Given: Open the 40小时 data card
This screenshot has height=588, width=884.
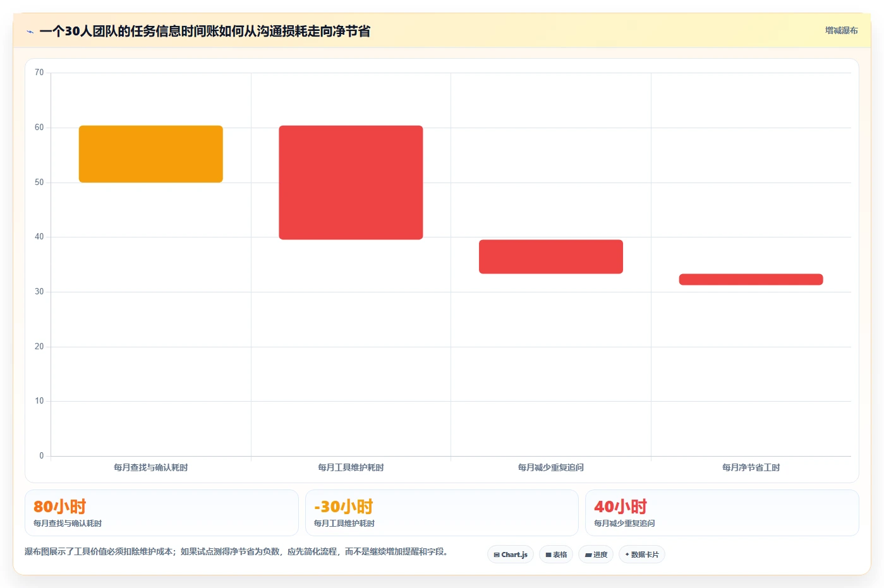Looking at the screenshot, I should point(722,513).
